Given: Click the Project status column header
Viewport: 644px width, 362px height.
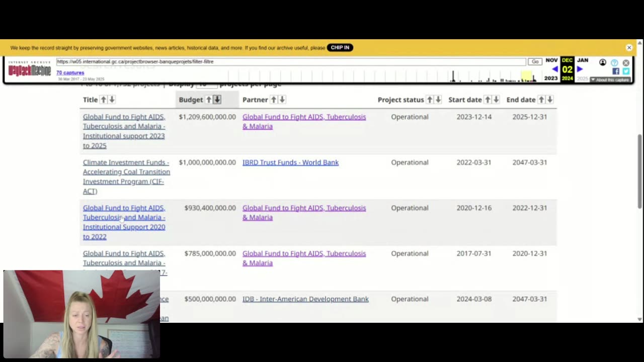Looking at the screenshot, I should (x=400, y=100).
